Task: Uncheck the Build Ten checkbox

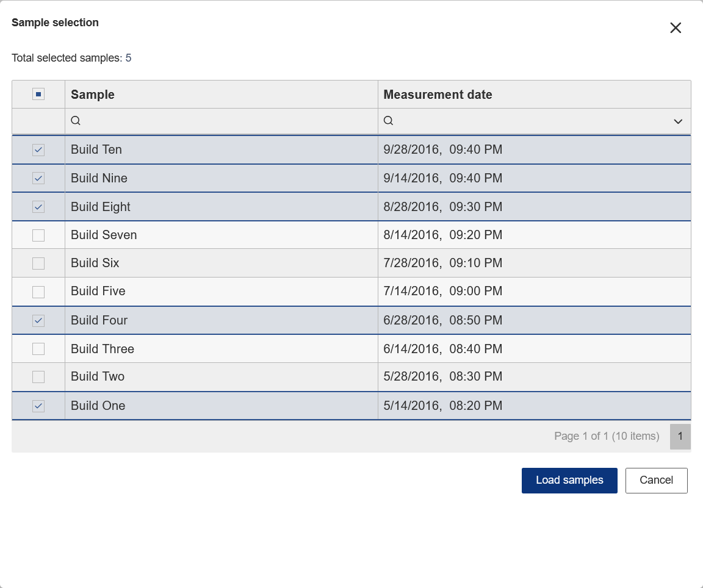Action: click(38, 150)
